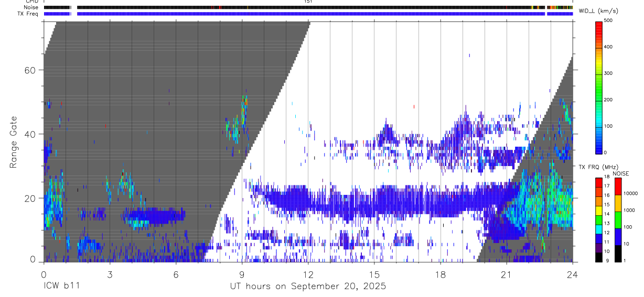Click the 'Range Gate' y-axis title
This screenshot has width=644, height=297.
(15, 141)
